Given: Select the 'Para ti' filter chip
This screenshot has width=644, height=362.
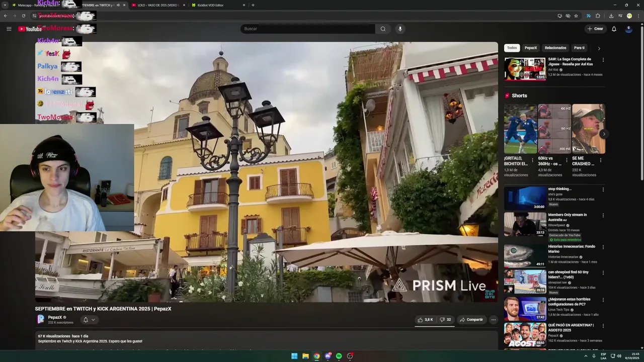Looking at the screenshot, I should point(580,48).
